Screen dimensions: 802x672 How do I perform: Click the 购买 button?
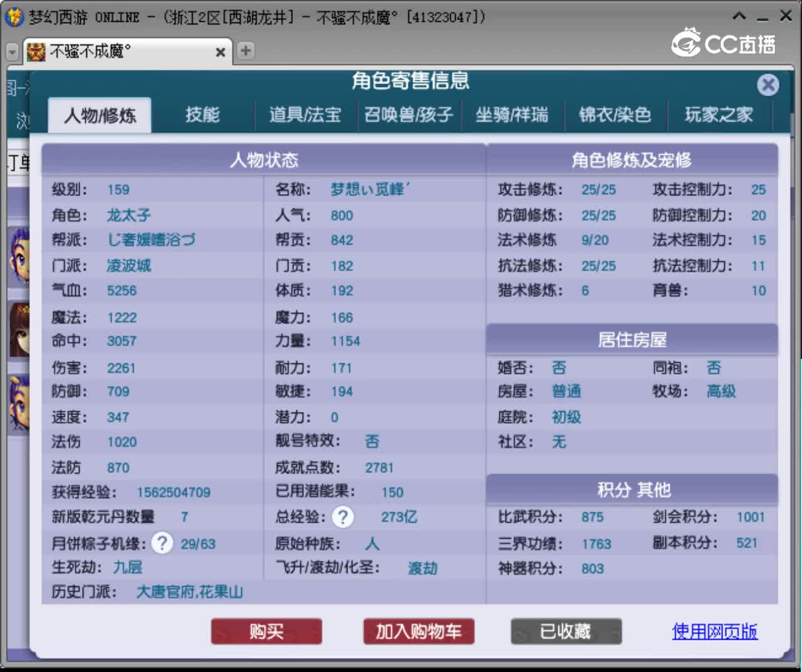pyautogui.click(x=266, y=631)
